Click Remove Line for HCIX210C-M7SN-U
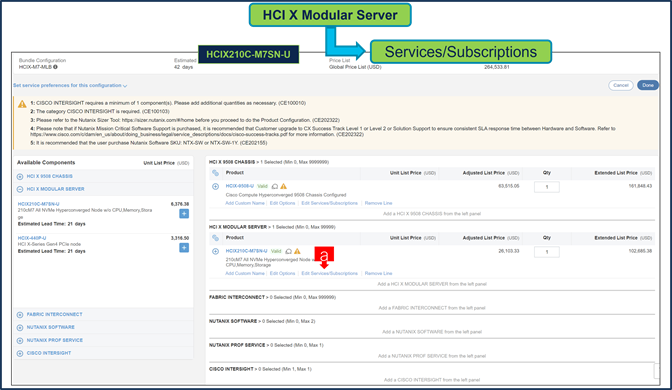This screenshot has height=390, width=672. click(x=378, y=273)
